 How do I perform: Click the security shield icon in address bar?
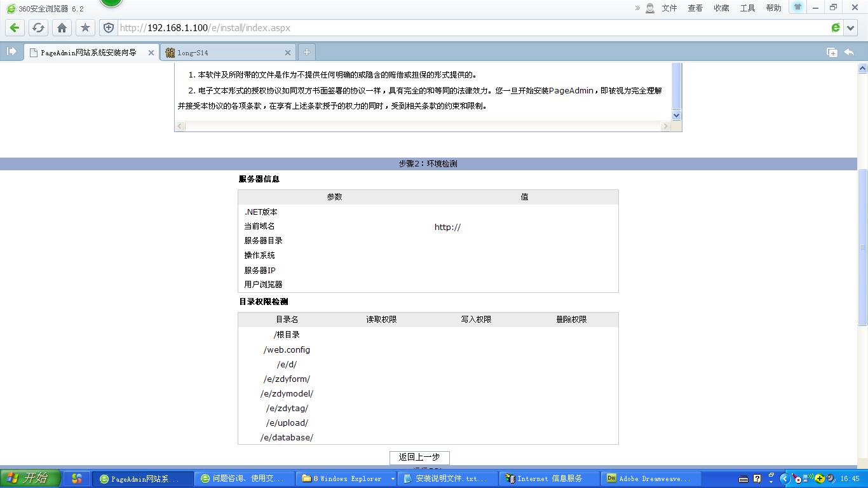(109, 28)
